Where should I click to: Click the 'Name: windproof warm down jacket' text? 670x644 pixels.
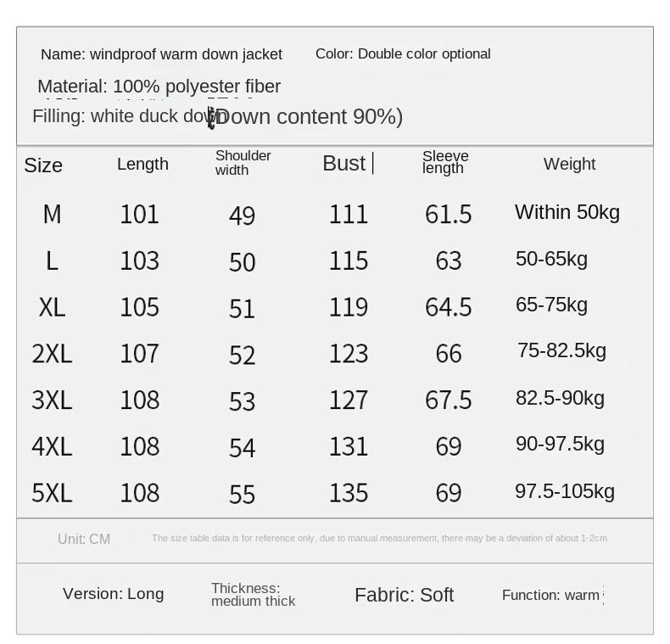[161, 54]
